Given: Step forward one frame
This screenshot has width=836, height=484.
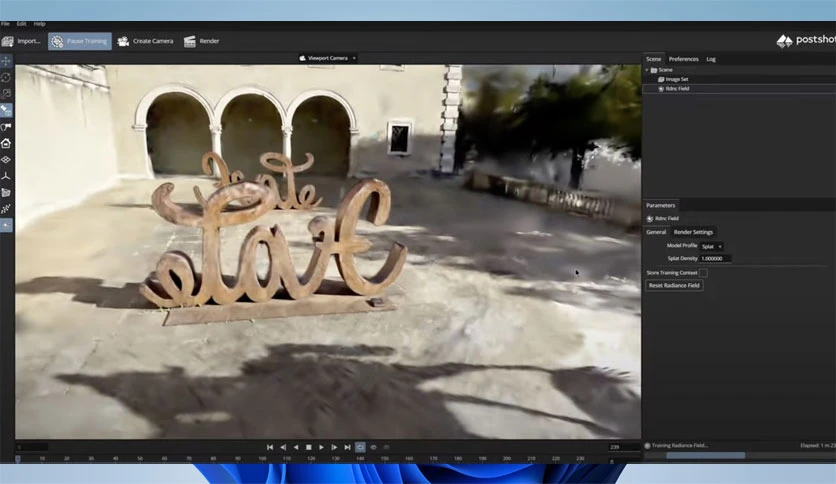Looking at the screenshot, I should click(334, 447).
